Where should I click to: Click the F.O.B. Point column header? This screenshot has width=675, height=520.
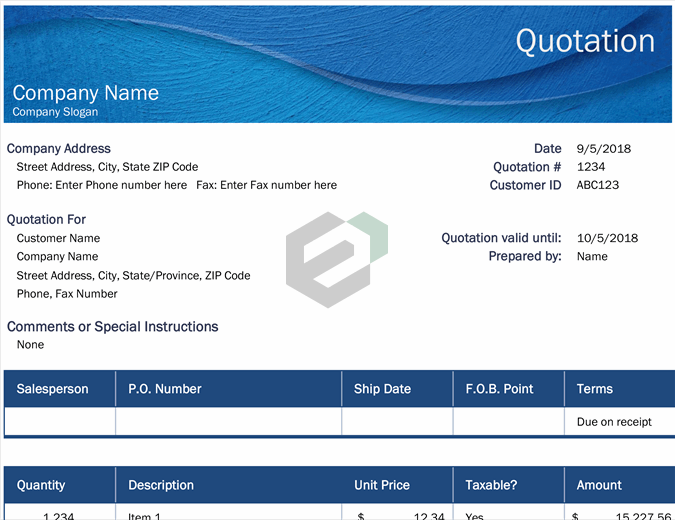(499, 389)
